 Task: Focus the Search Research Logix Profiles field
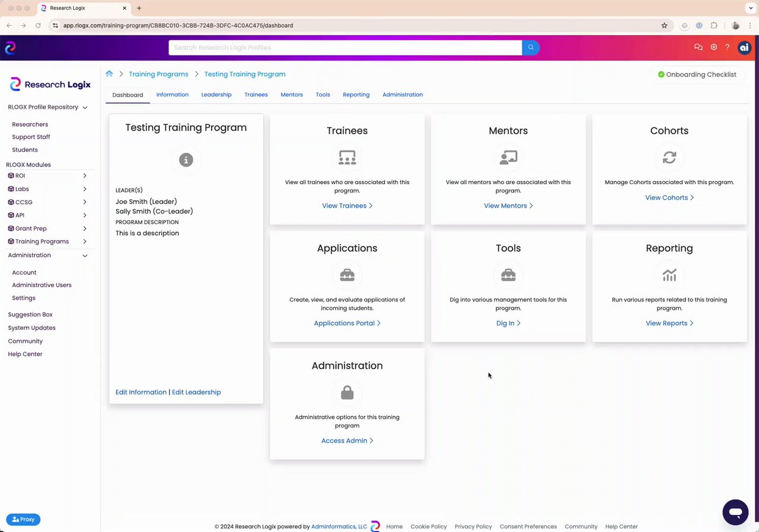pos(345,47)
